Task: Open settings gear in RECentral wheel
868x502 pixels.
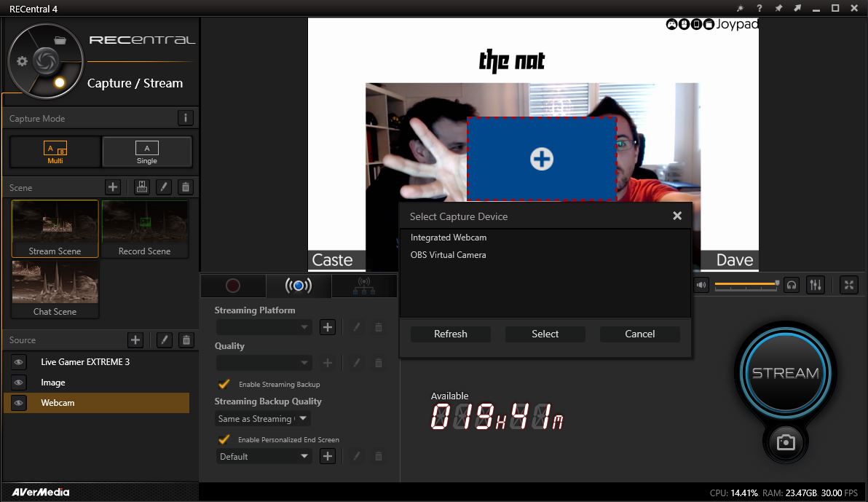Action: pos(22,61)
